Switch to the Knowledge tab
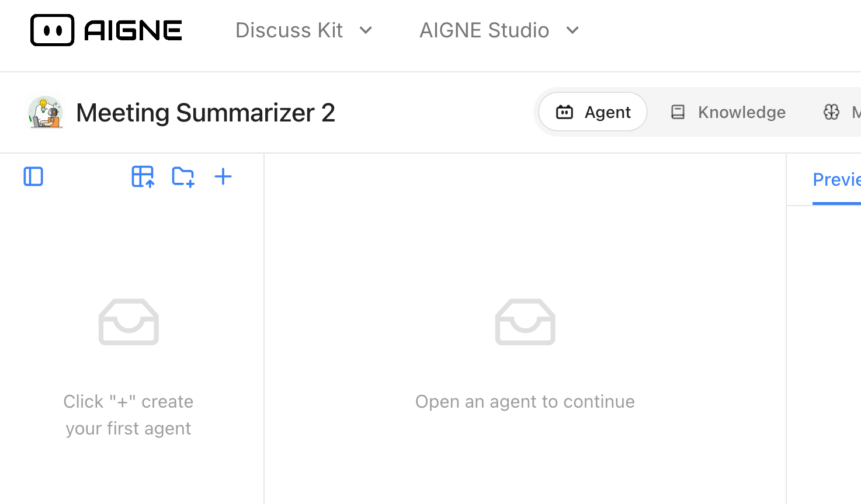Screen dimensions: 861x504 point(728,112)
